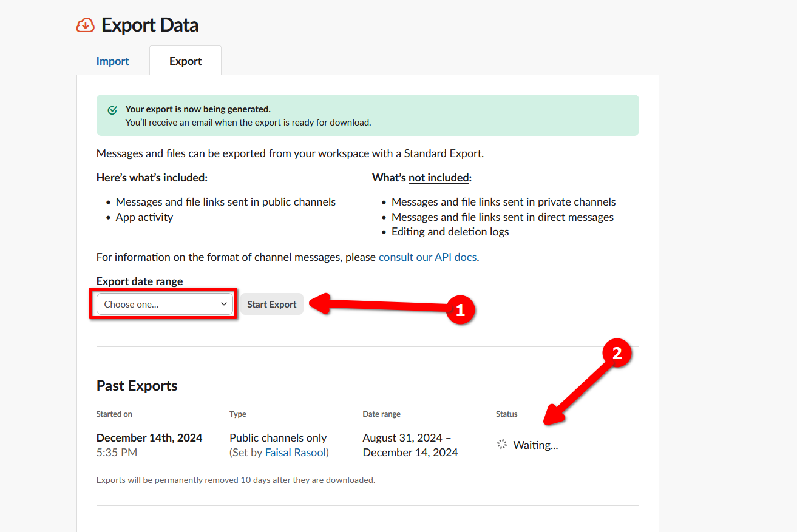This screenshot has width=797, height=532.
Task: Click the Past Exports heading
Action: (x=137, y=386)
